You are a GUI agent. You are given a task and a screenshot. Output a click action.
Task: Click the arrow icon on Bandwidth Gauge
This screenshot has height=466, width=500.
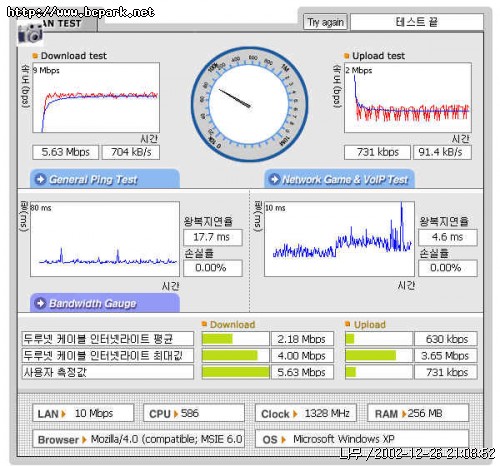[41, 303]
